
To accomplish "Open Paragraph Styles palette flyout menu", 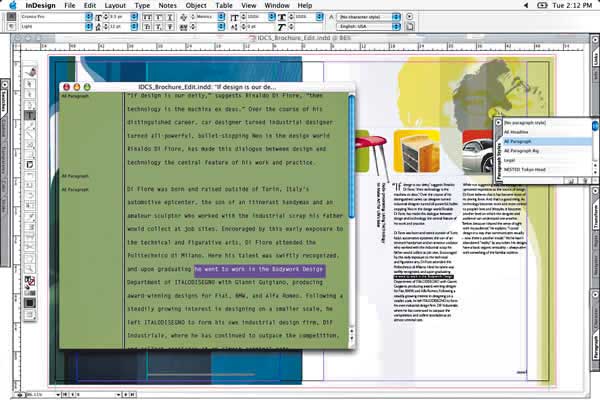I will pos(498,123).
